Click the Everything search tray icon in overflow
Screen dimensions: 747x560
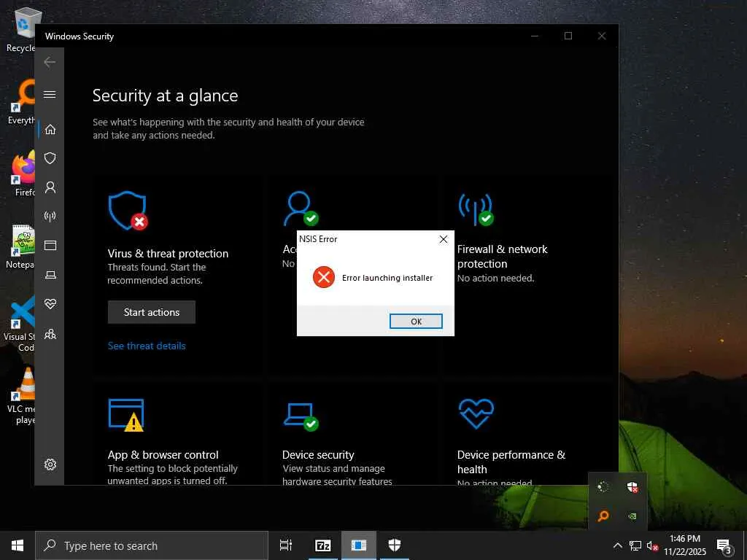point(603,516)
